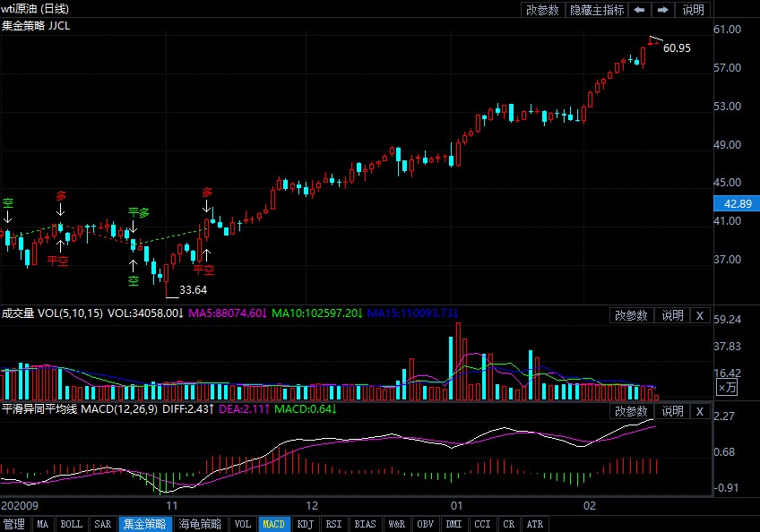Click the green 空 signal marker at chart's left edge

pos(7,203)
